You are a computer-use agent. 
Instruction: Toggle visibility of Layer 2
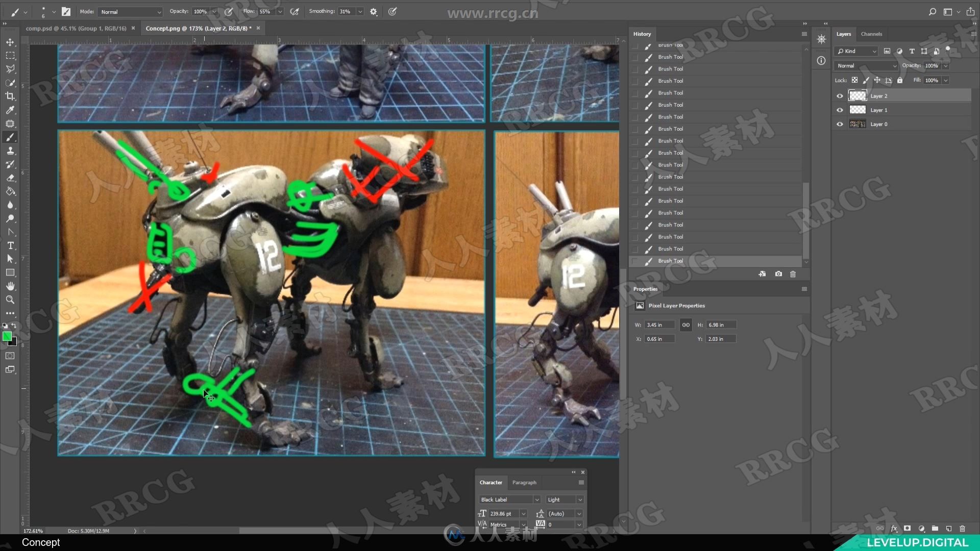839,96
